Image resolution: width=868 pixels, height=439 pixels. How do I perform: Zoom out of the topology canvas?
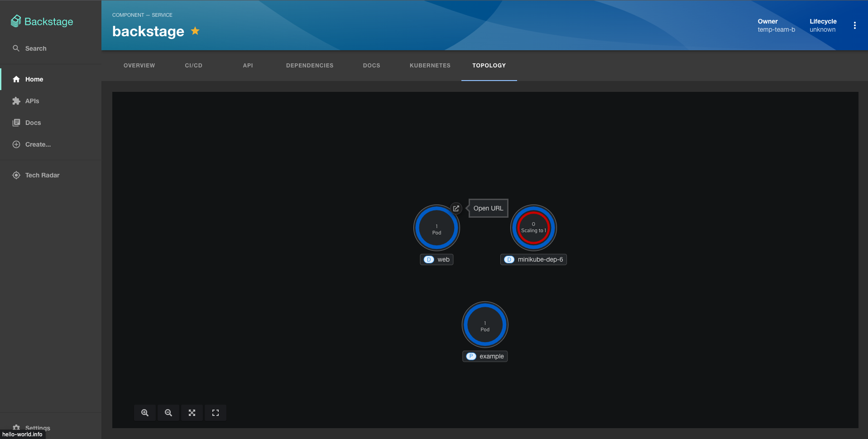point(168,412)
